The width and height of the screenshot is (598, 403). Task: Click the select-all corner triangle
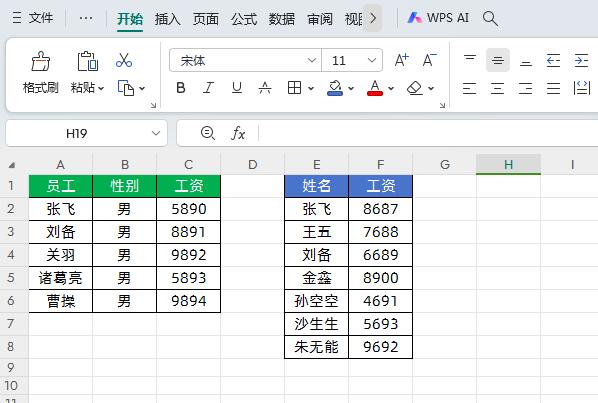click(12, 165)
